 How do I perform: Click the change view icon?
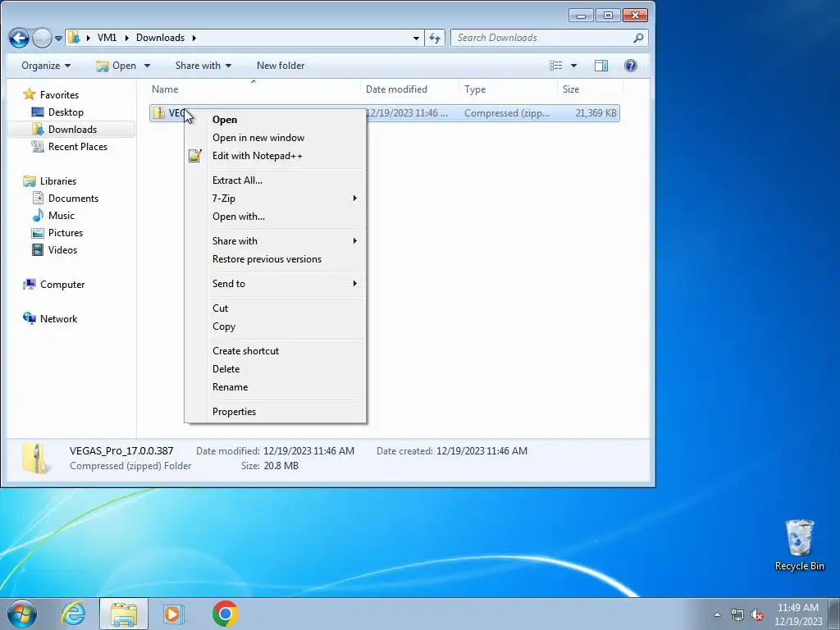pyautogui.click(x=556, y=66)
